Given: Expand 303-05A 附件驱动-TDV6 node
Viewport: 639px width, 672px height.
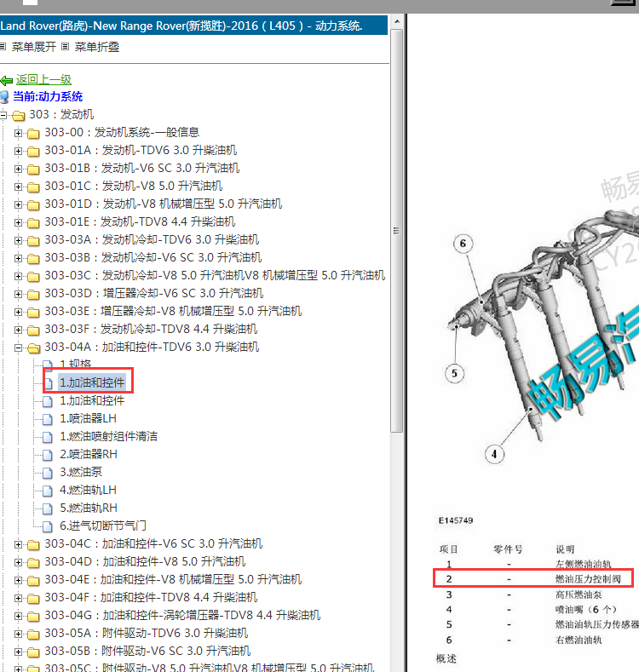Looking at the screenshot, I should (x=18, y=634).
